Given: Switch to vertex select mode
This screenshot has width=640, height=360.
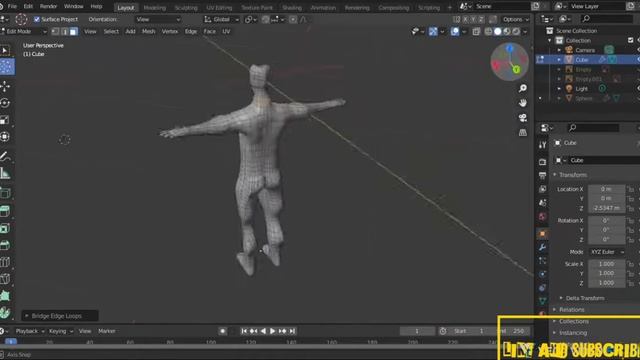Looking at the screenshot, I should [55, 31].
